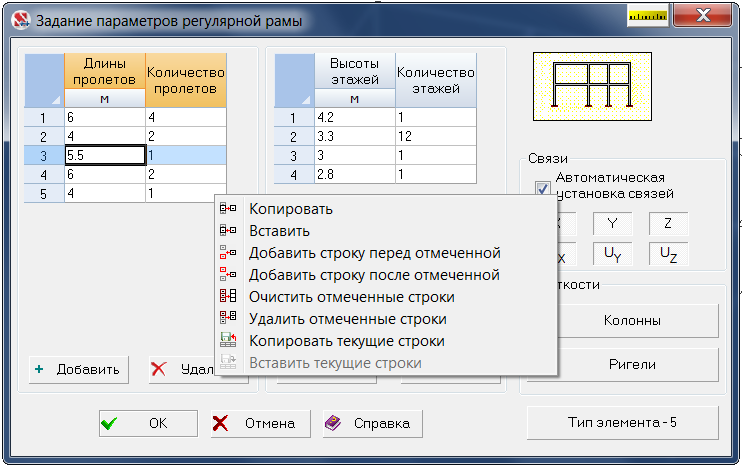
Task: Select Копировать текущие строки menu entry
Action: coord(346,341)
